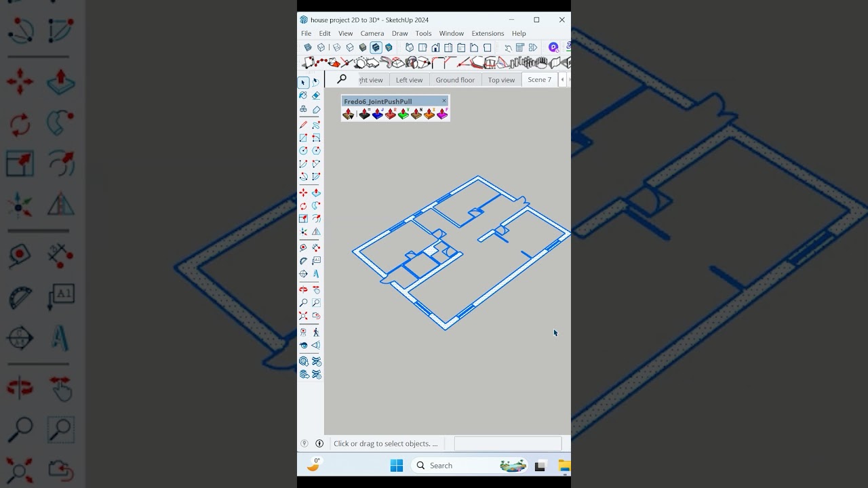
Task: Activate the Axes tool
Action: [x=303, y=274]
